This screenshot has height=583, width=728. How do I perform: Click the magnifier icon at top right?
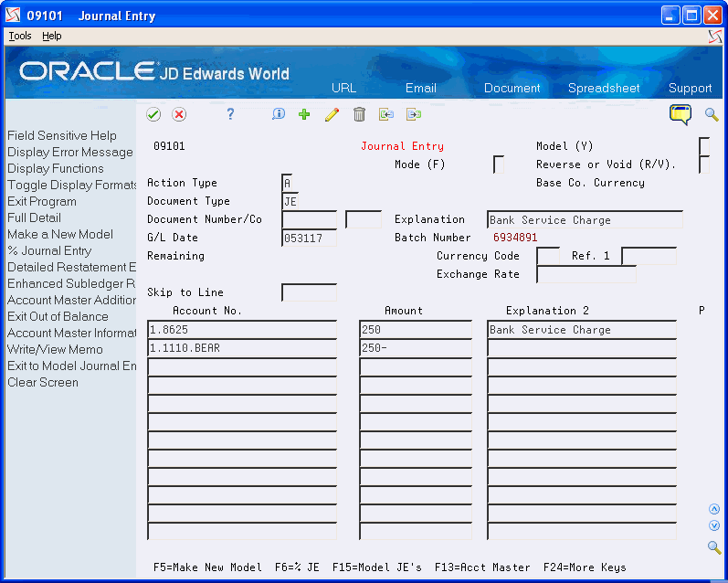click(x=712, y=114)
